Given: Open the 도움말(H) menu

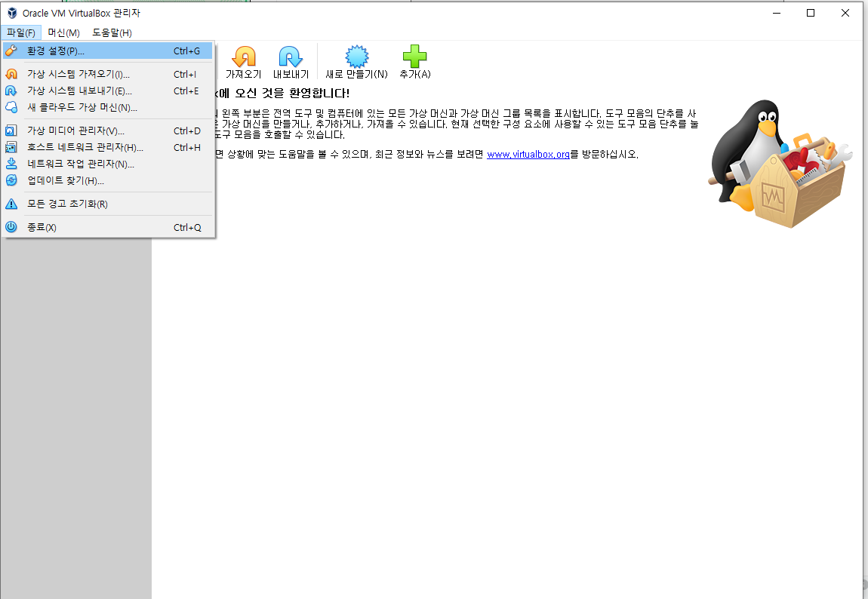Looking at the screenshot, I should pos(112,32).
